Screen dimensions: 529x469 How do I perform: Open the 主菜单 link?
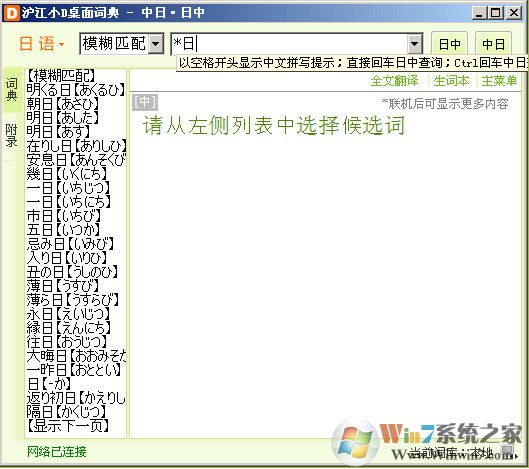tap(499, 81)
